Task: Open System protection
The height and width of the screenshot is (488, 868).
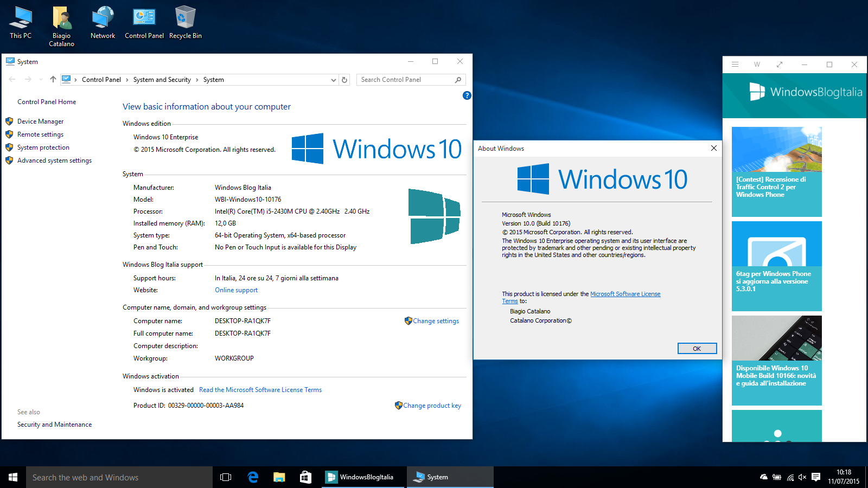Action: coord(43,147)
